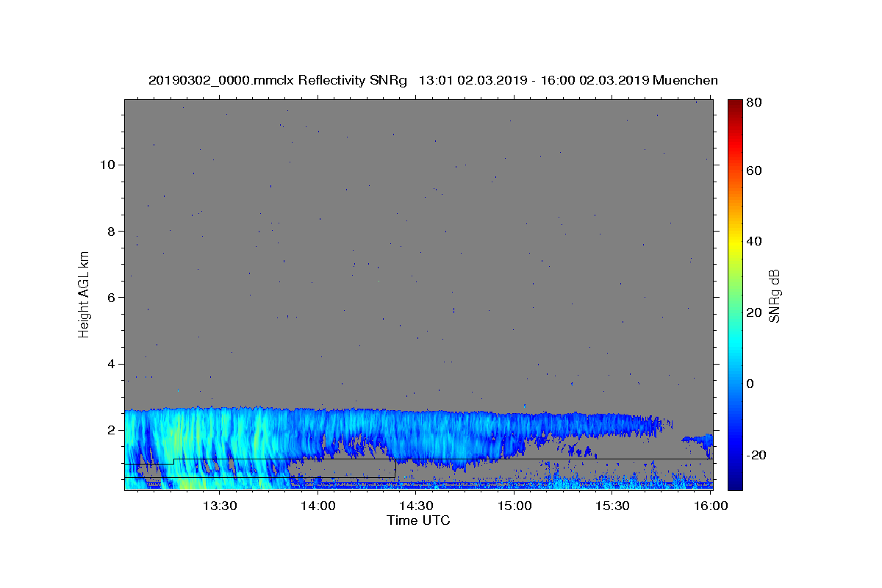Screen dimensions: 882x588
Task: Click the 15:00 time tick label
Action: [x=514, y=506]
